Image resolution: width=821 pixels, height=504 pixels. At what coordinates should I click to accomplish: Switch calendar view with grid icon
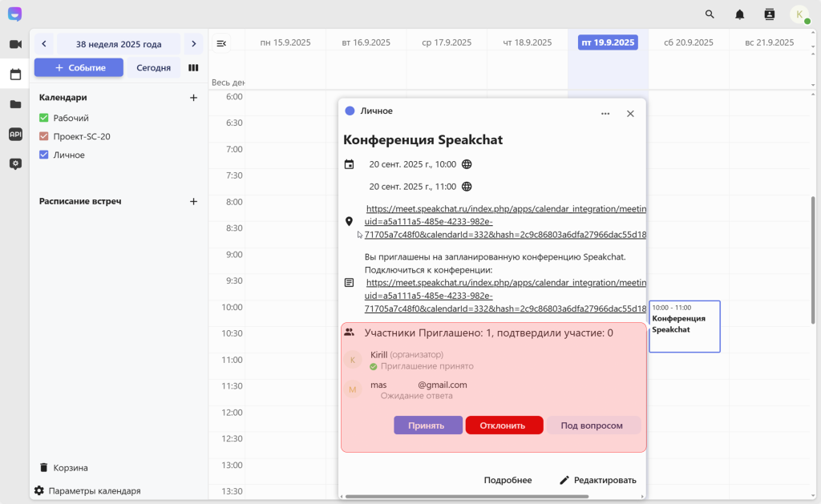193,68
